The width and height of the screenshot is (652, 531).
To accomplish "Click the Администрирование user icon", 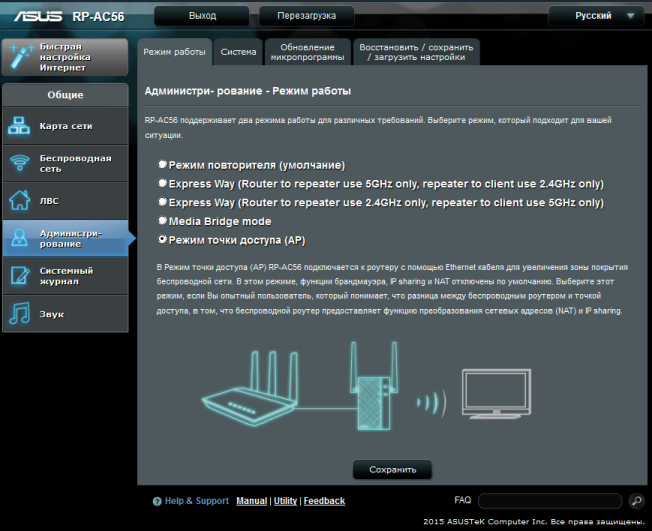I will [20, 238].
